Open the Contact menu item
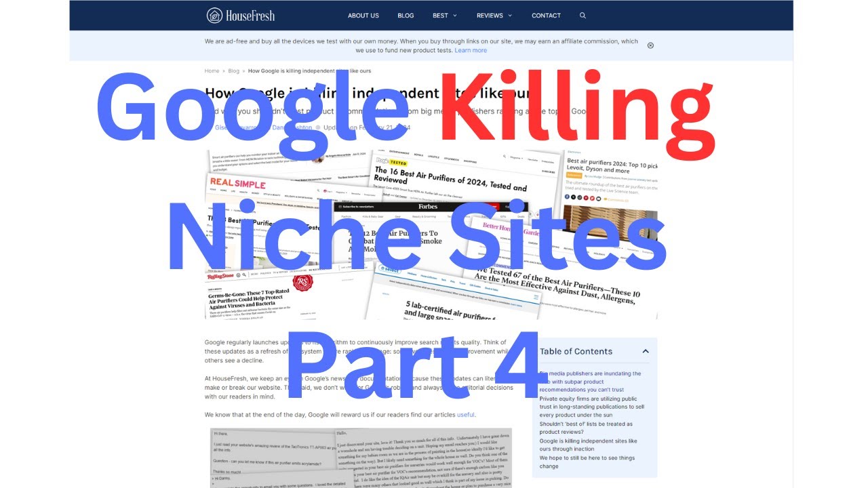Image resolution: width=868 pixels, height=488 pixels. point(546,16)
